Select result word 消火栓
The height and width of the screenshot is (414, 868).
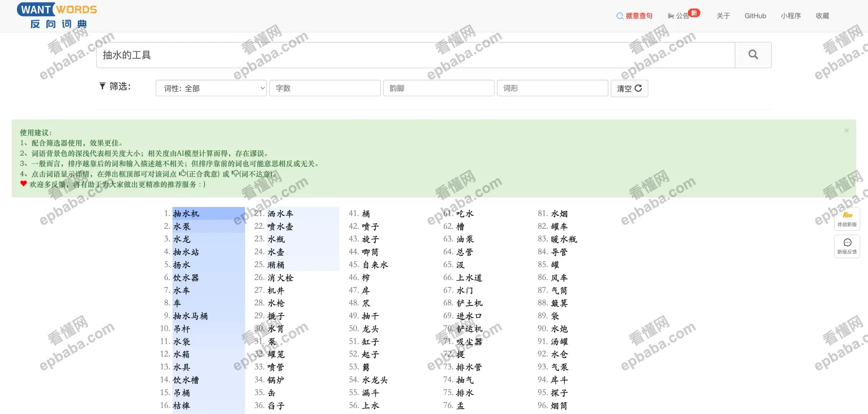(280, 278)
